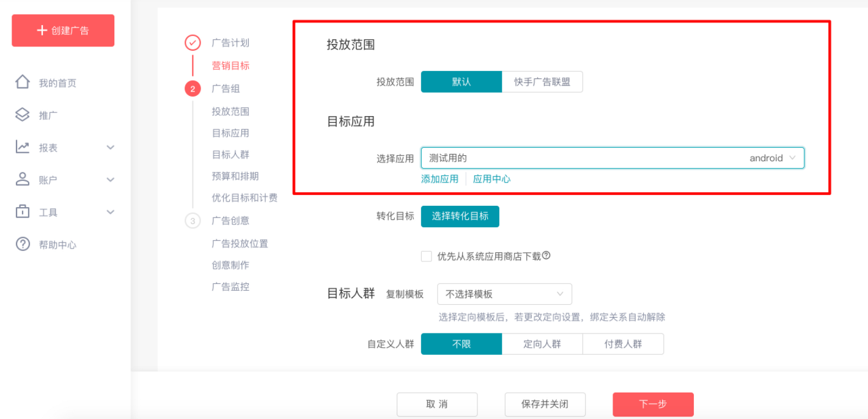Click the 推广 promotion icon in sidebar
868x419 pixels.
(x=22, y=115)
